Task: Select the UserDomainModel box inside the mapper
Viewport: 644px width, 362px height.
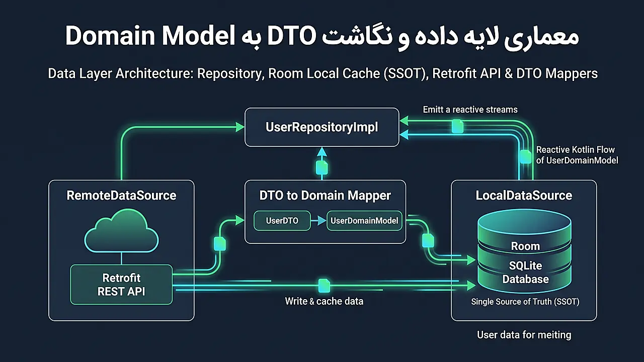Action: click(x=364, y=221)
